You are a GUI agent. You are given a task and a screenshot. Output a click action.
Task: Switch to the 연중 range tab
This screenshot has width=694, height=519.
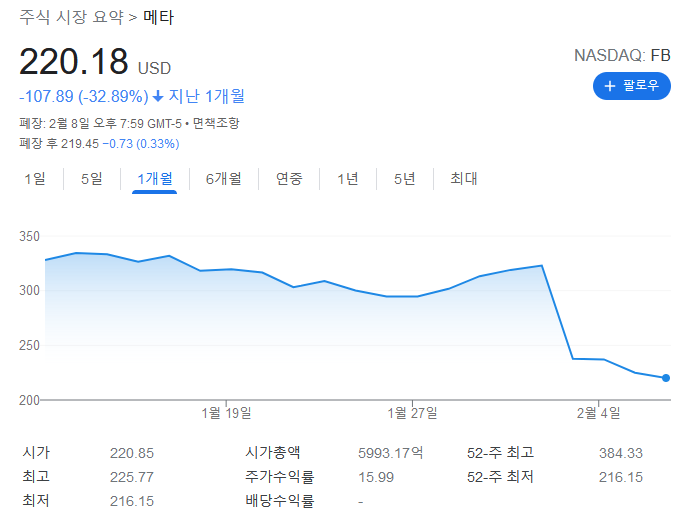tap(289, 179)
